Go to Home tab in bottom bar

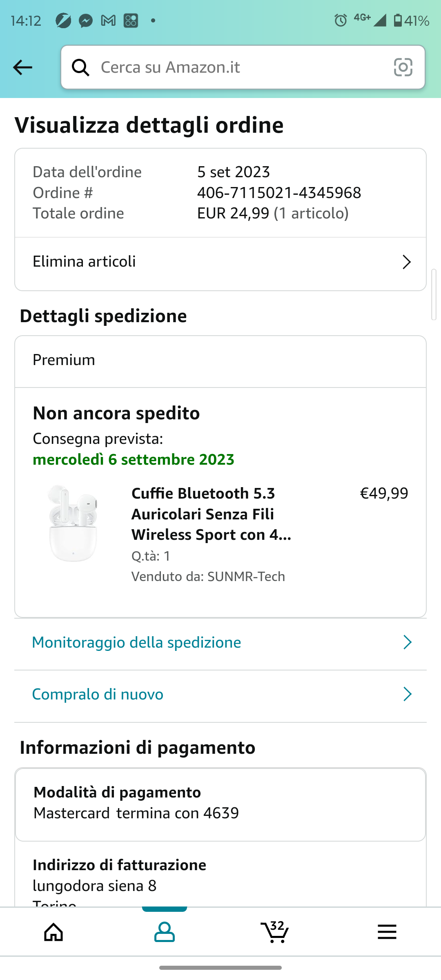pos(54,932)
